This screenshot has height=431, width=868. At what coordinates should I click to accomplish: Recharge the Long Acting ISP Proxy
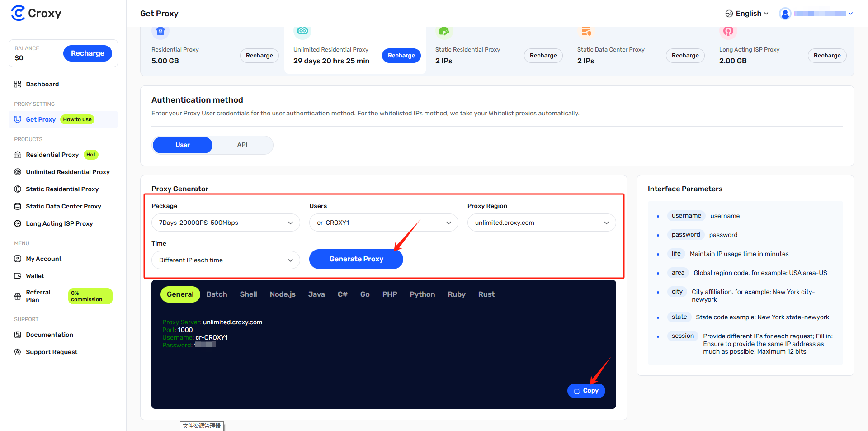[x=827, y=56]
